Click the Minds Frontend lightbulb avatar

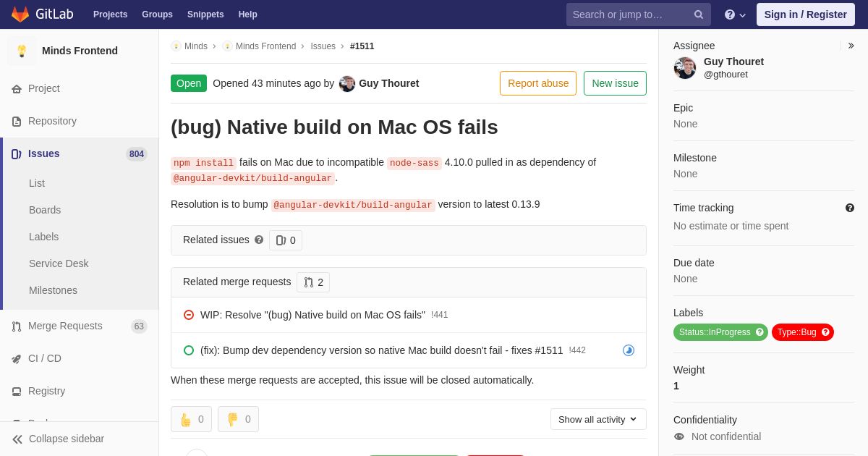click(x=22, y=51)
